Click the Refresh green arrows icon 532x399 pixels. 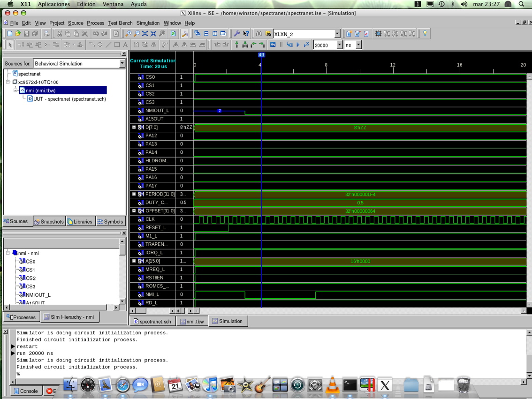(174, 34)
